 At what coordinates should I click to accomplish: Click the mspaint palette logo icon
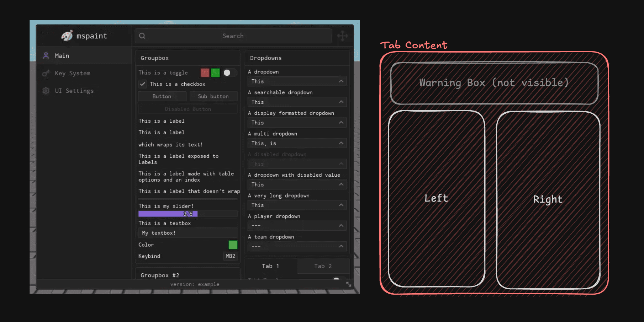click(x=67, y=36)
